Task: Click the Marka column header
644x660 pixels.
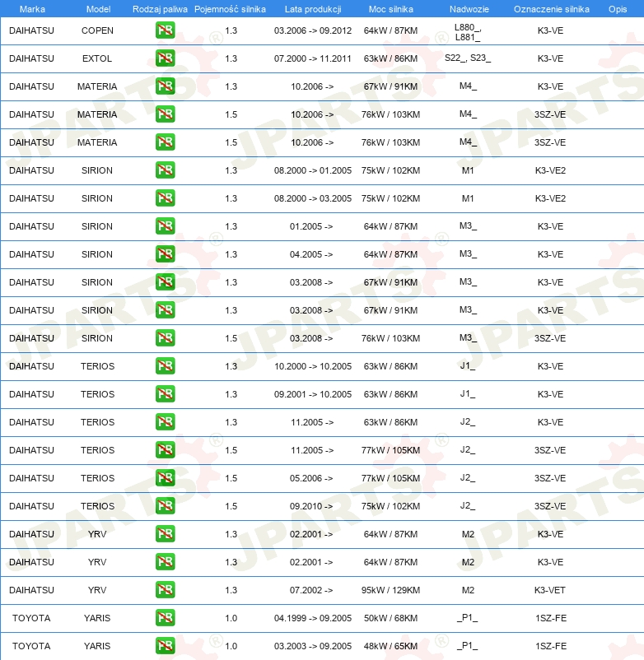Action: coord(32,9)
